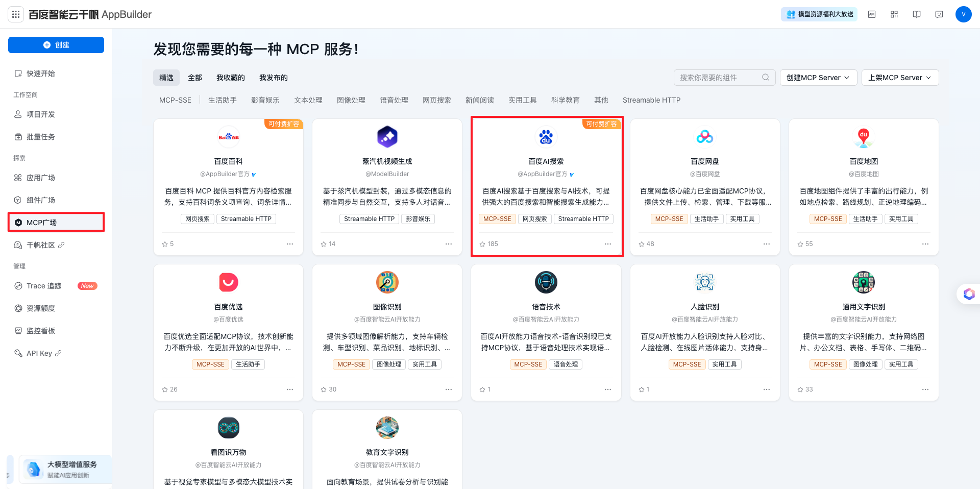Open the documentation book icon

[x=917, y=14]
